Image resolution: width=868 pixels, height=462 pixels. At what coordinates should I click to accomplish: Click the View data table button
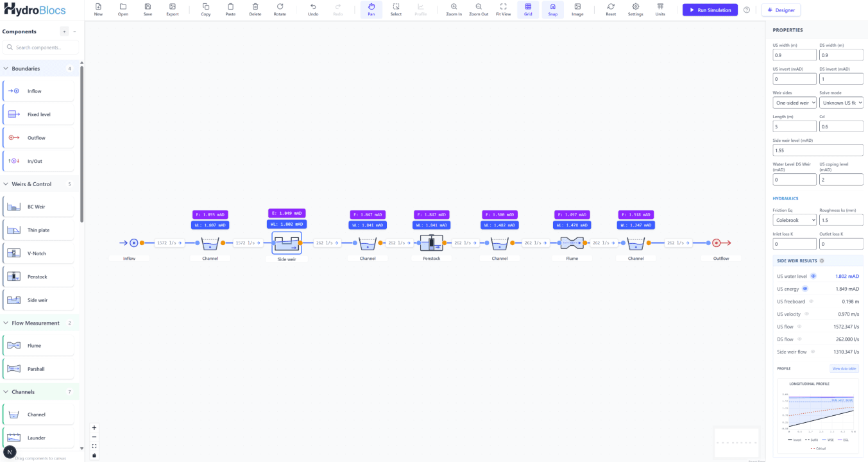pyautogui.click(x=844, y=368)
